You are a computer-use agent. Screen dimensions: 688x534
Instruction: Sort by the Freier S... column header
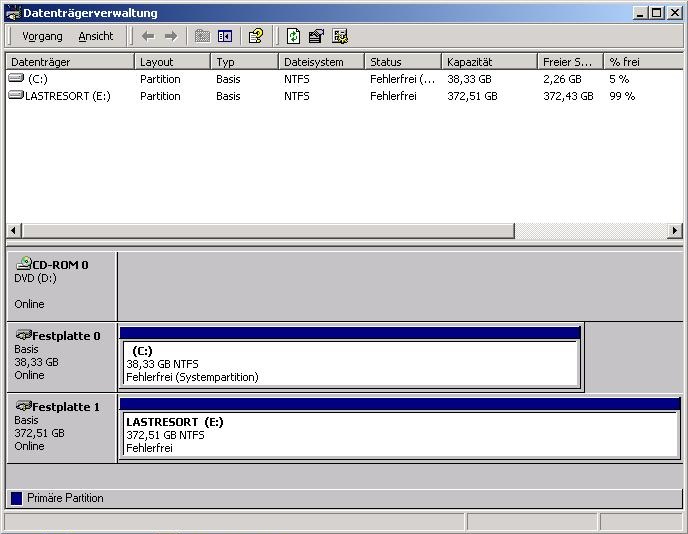pos(570,62)
